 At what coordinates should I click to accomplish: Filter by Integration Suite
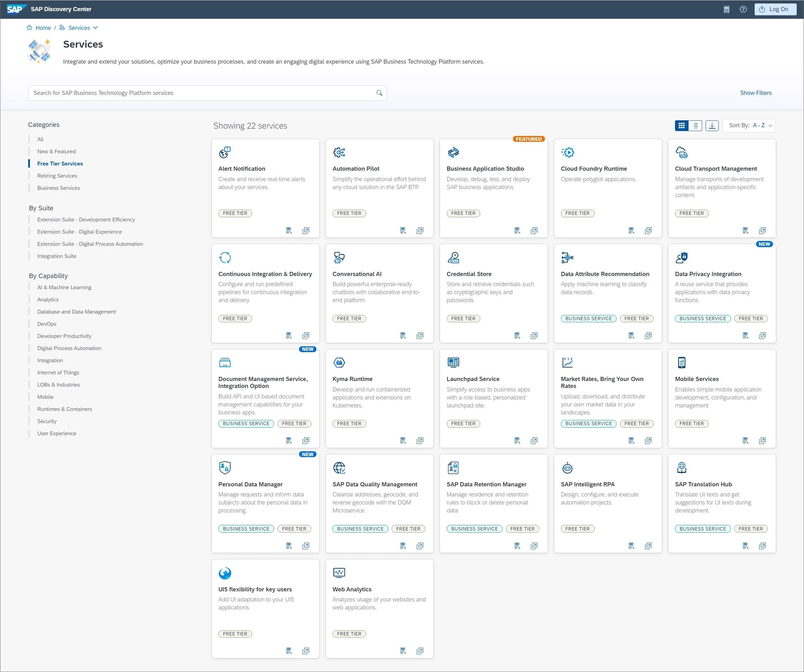point(57,256)
